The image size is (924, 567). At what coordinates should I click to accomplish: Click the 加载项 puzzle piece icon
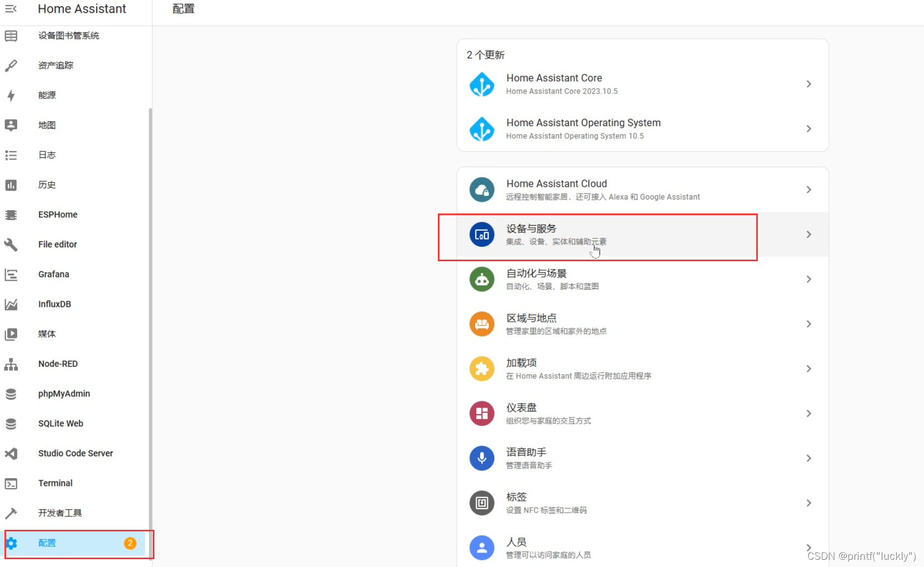tap(482, 369)
